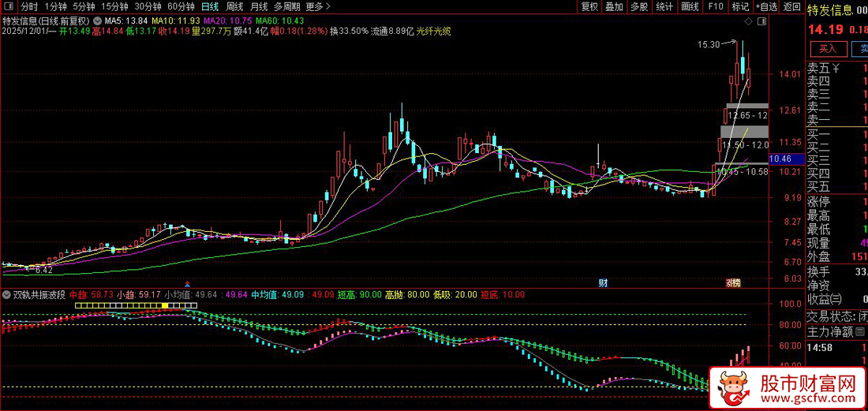Open the 复权 adjustment menu
The width and height of the screenshot is (868, 411).
coord(589,6)
